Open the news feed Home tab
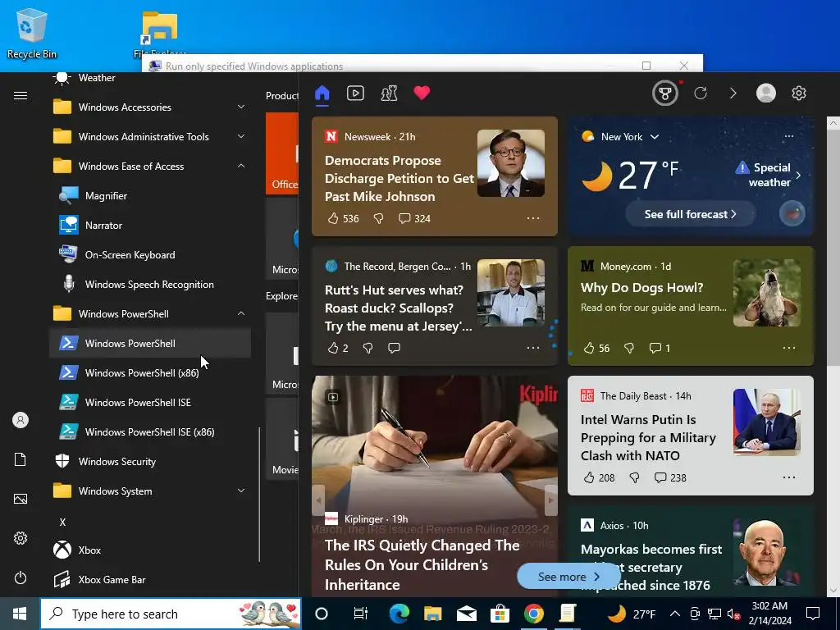 [322, 94]
